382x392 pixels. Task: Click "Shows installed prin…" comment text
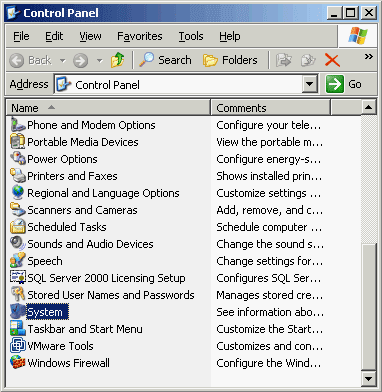269,176
